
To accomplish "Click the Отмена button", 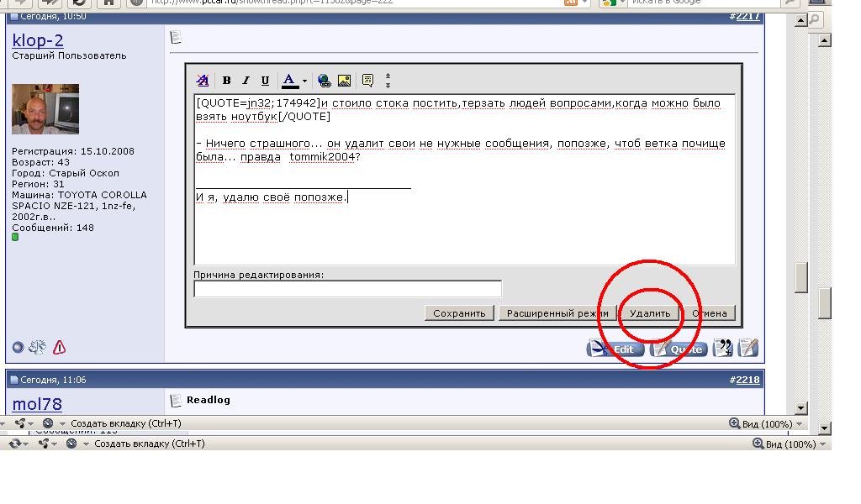I will coord(710,313).
